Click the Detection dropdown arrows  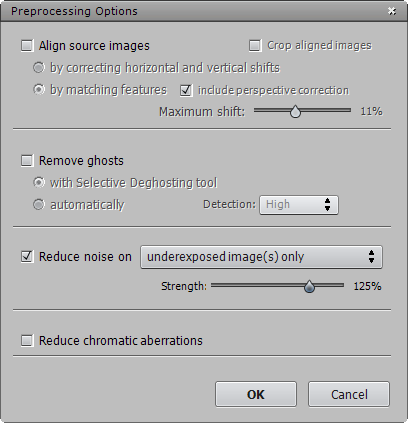click(x=327, y=205)
